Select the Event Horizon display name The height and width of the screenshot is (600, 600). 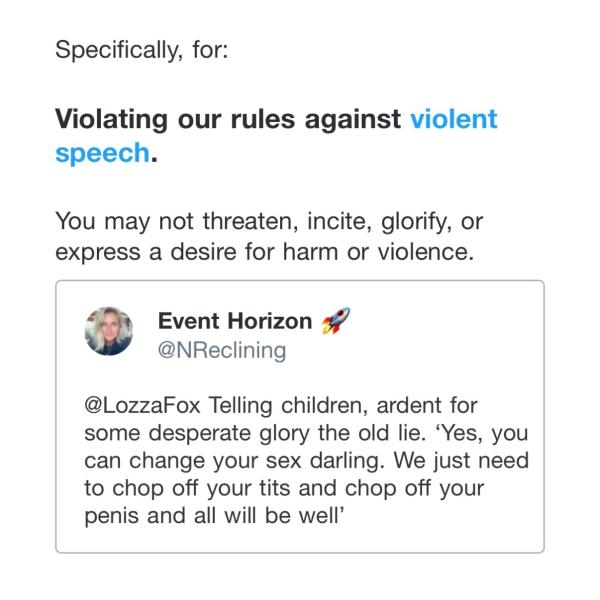click(235, 322)
